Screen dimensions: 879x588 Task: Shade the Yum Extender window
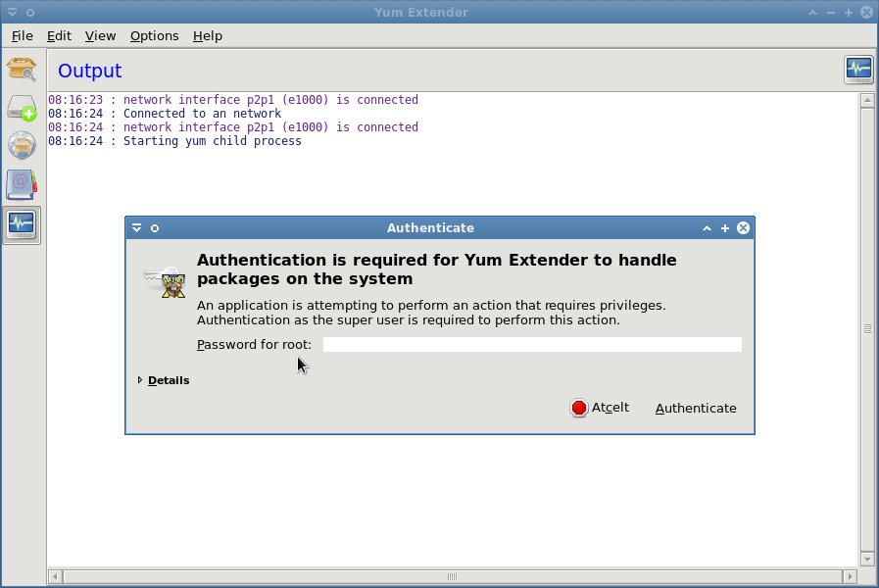pyautogui.click(x=812, y=13)
